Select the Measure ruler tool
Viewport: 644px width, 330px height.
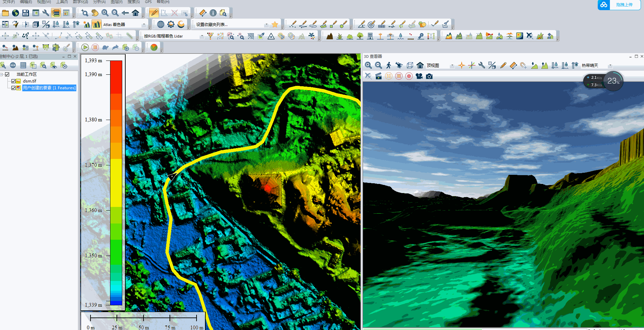tap(203, 13)
